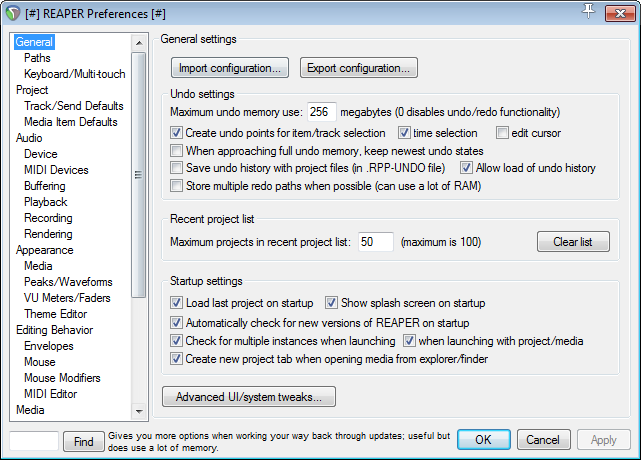Go to the Theme Editor section
641x460 pixels.
click(x=56, y=314)
